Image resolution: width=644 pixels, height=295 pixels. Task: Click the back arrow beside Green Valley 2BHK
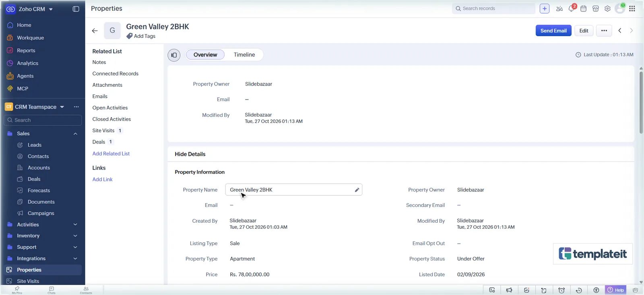95,31
